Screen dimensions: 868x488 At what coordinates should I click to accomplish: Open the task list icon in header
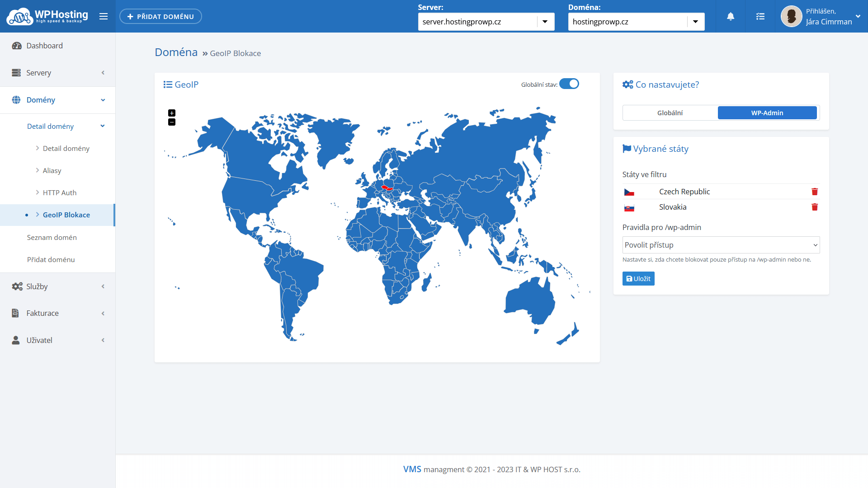(x=760, y=17)
